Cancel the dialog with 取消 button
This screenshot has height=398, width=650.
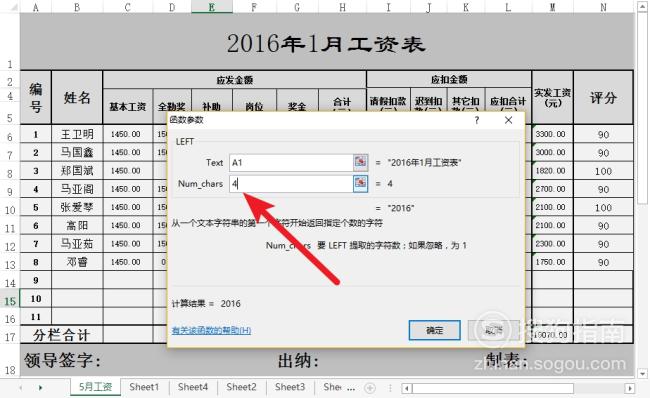493,330
